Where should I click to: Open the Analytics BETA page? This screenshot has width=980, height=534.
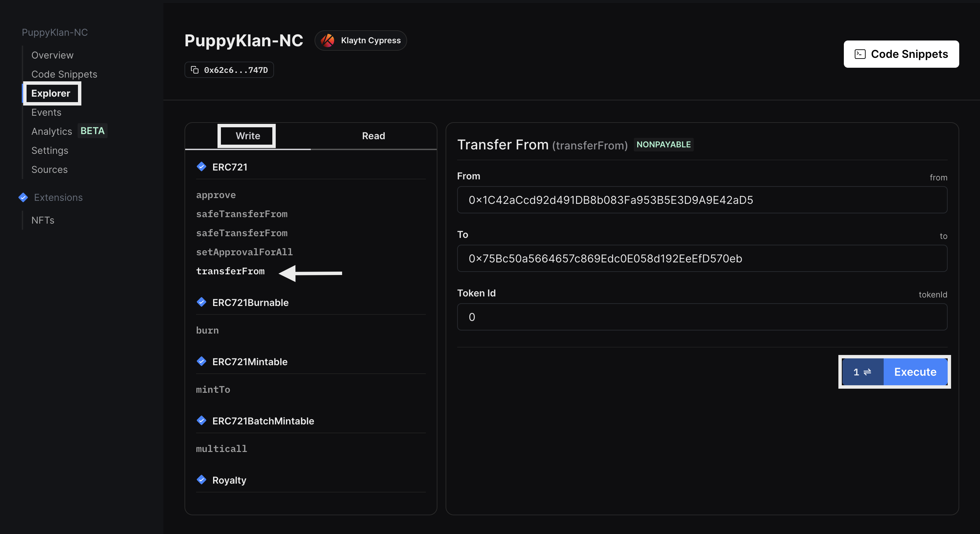click(51, 131)
